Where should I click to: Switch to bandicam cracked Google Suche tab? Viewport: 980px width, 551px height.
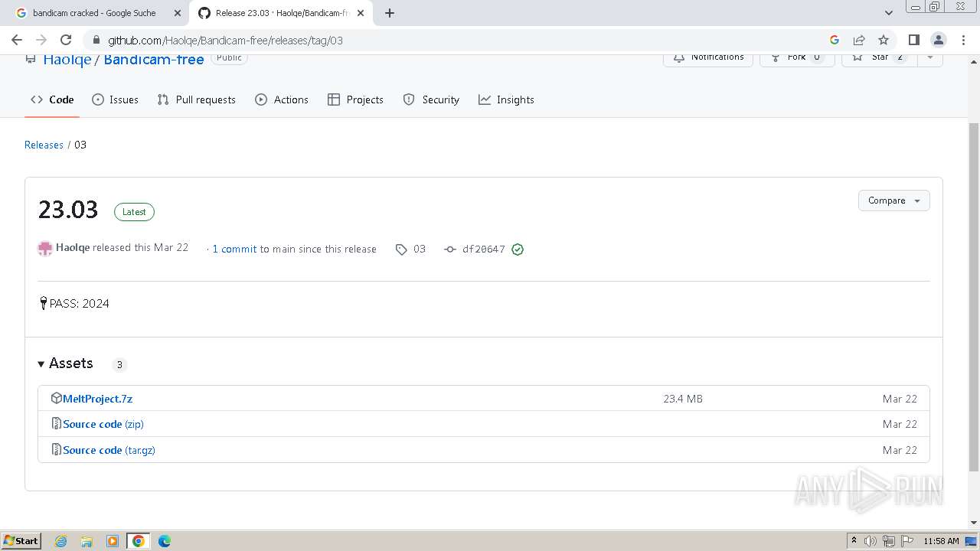pos(94,13)
